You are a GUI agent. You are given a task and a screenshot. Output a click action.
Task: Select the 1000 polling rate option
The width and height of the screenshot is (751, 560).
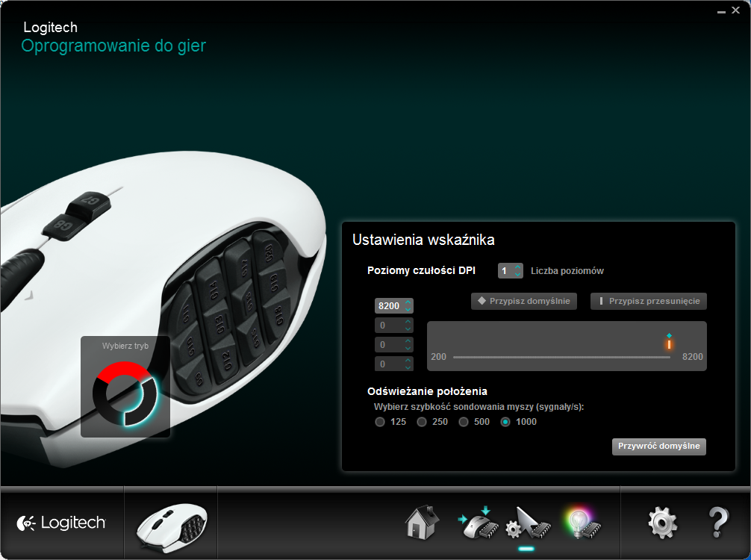505,422
